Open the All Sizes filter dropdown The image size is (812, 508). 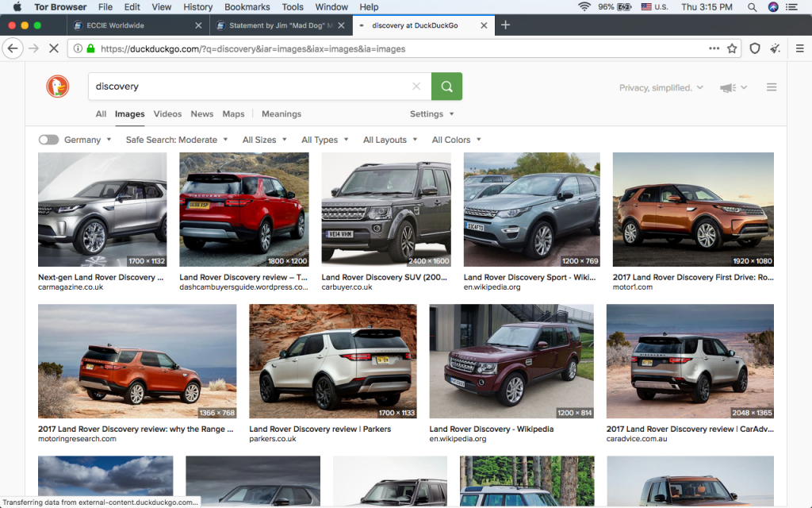point(265,140)
